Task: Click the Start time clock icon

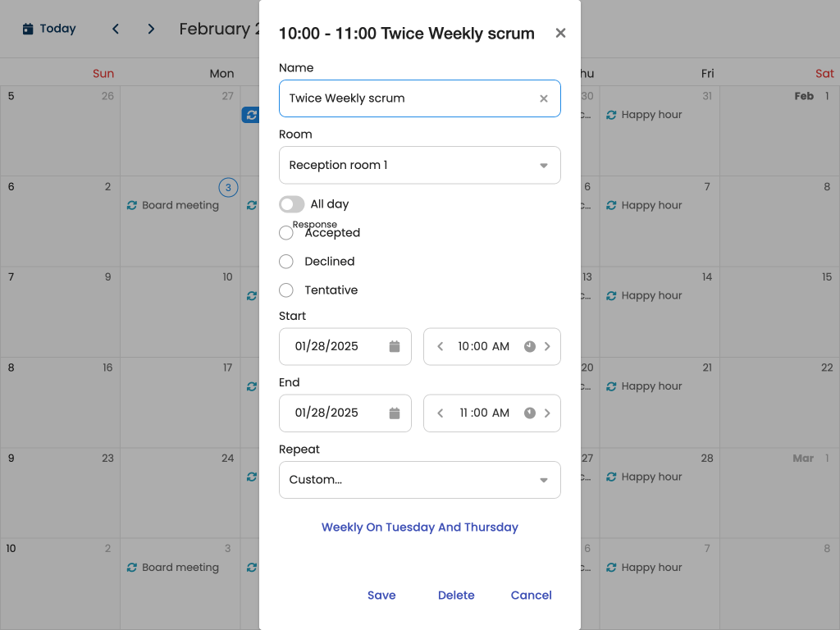Action: pos(530,347)
